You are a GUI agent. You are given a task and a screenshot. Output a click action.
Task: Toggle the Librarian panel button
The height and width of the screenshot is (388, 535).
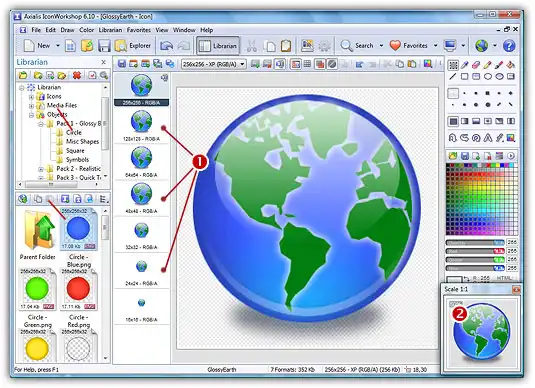click(218, 45)
